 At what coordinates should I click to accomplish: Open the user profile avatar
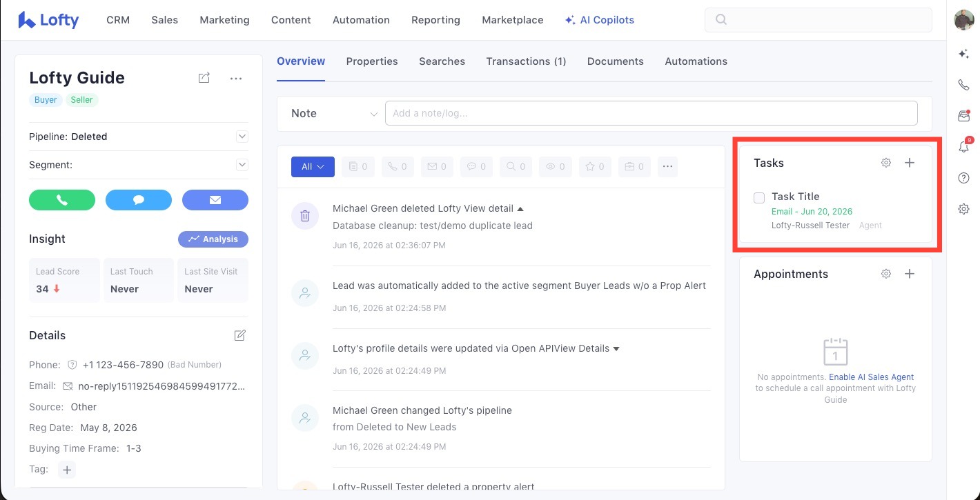964,20
